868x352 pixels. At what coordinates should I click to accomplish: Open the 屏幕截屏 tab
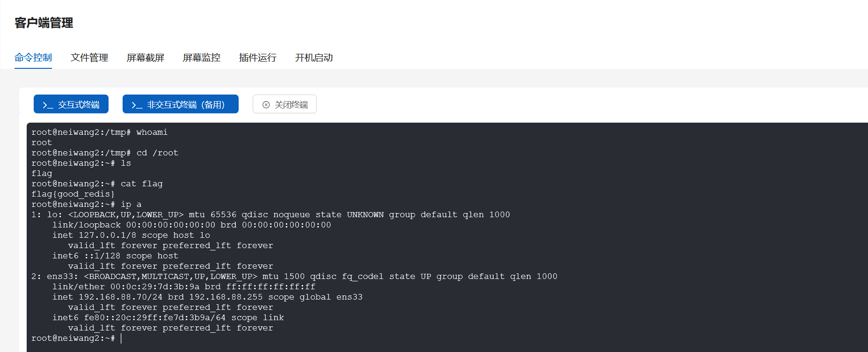coord(145,58)
